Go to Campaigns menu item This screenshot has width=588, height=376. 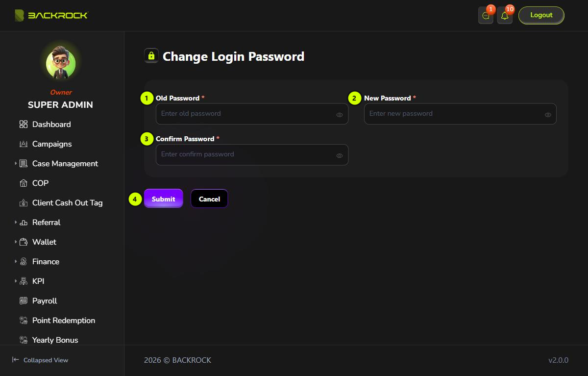(x=52, y=144)
